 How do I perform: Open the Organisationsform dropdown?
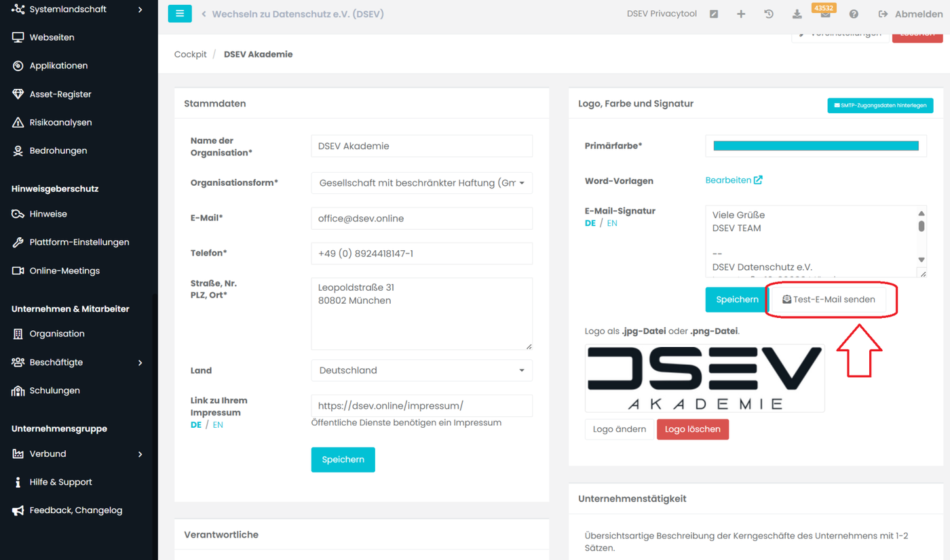(421, 183)
